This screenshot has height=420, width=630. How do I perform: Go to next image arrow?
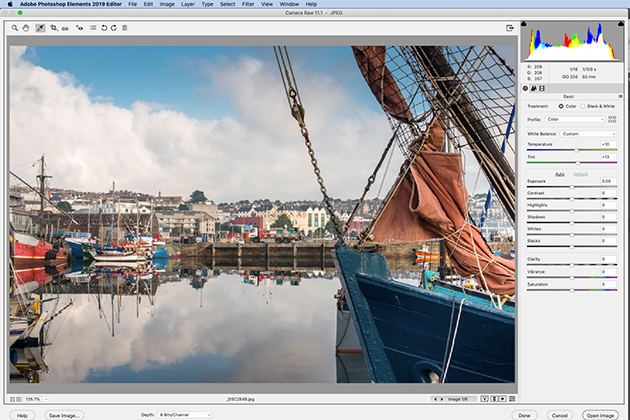(442, 399)
